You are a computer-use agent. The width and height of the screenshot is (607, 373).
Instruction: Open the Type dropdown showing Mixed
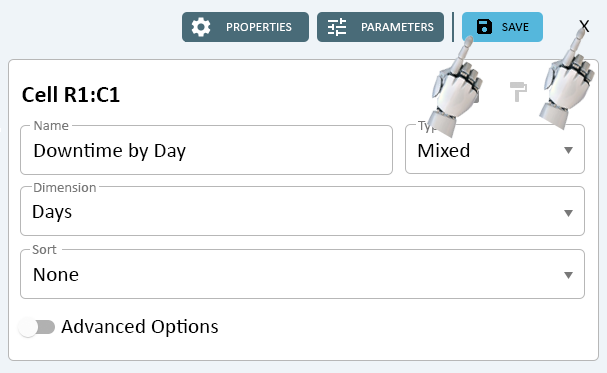click(x=495, y=149)
